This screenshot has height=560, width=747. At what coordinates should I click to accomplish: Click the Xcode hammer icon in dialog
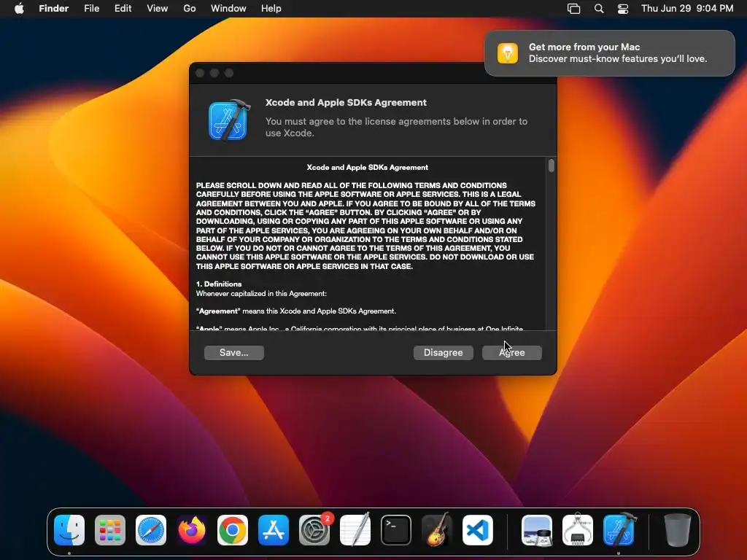(228, 120)
